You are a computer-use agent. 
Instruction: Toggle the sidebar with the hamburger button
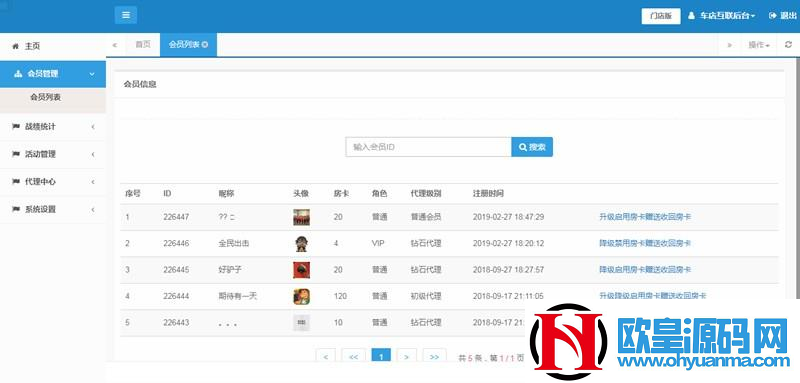coord(126,15)
